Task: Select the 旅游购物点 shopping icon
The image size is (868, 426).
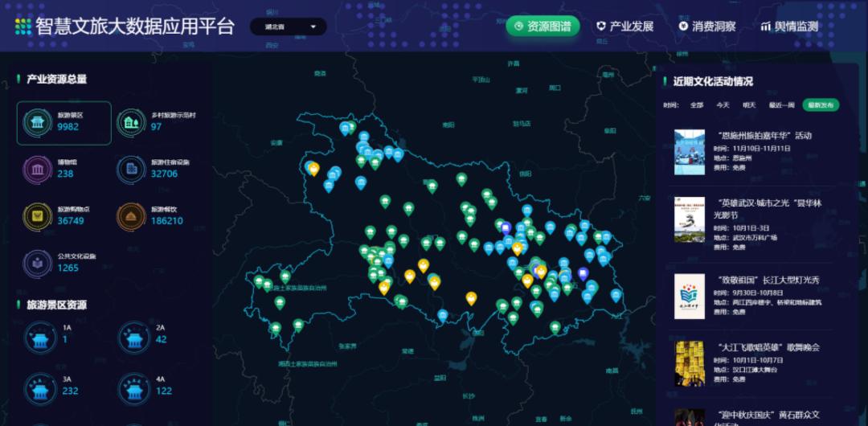Action: [37, 215]
